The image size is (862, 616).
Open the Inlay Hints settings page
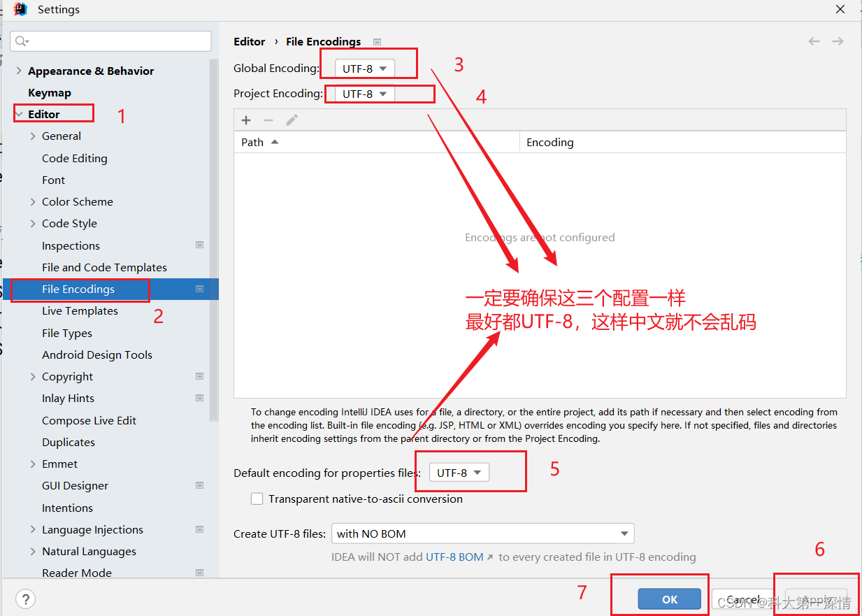coord(68,398)
